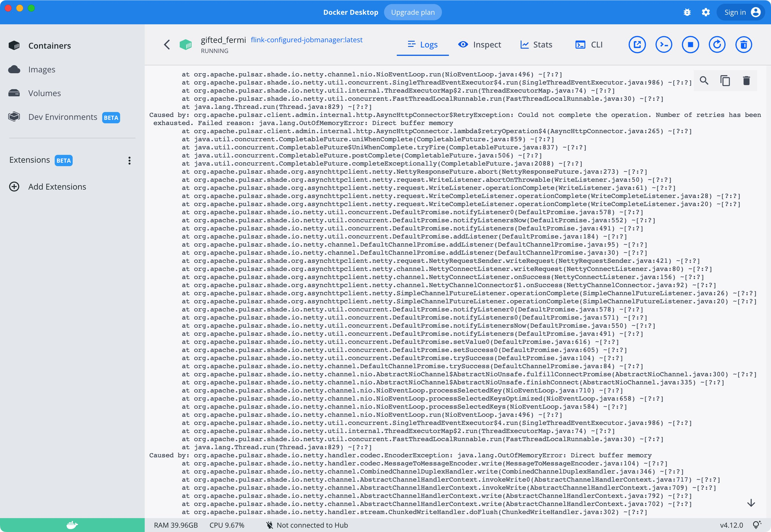Click the RUNNING status text
This screenshot has height=532, width=771.
(214, 51)
